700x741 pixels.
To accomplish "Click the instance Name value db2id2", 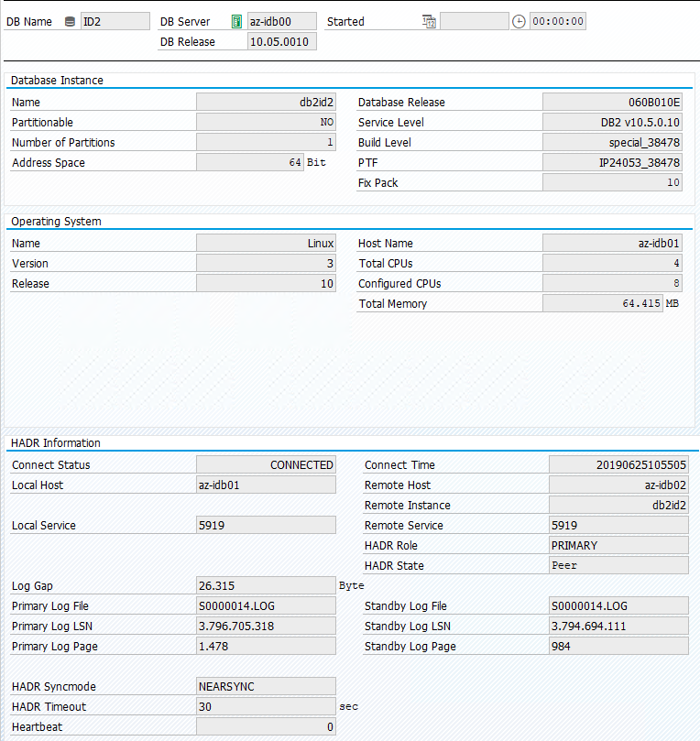I will tap(266, 102).
